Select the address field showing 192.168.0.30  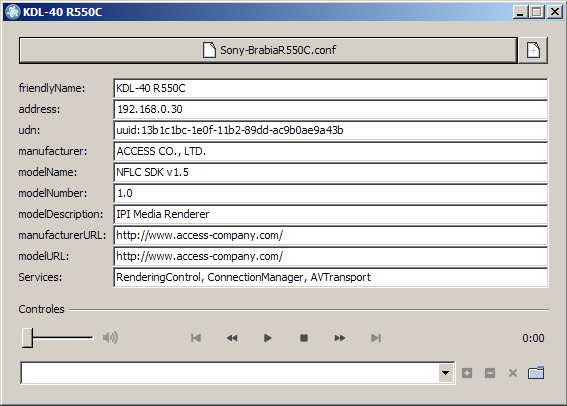pos(331,109)
